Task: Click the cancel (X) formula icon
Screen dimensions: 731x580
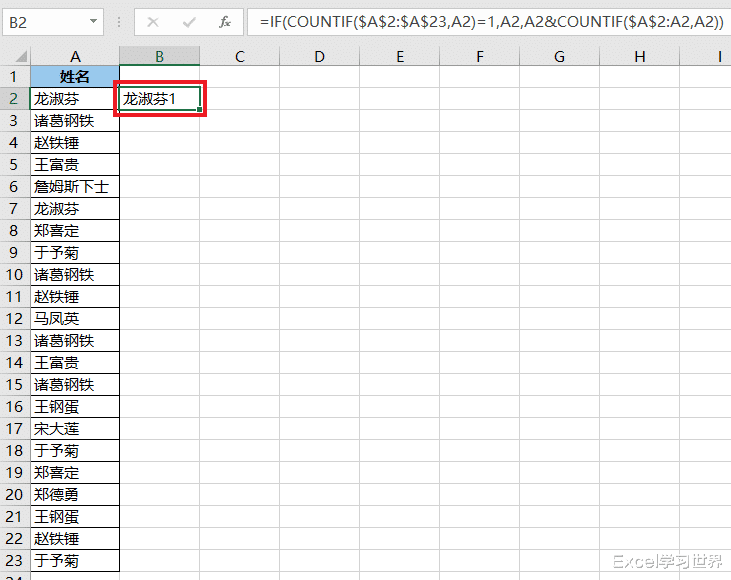Action: point(153,22)
